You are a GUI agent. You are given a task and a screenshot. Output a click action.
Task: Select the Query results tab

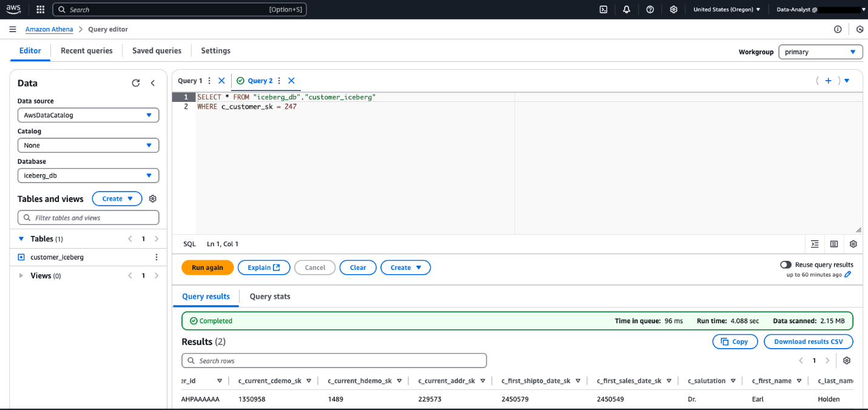[x=206, y=297]
